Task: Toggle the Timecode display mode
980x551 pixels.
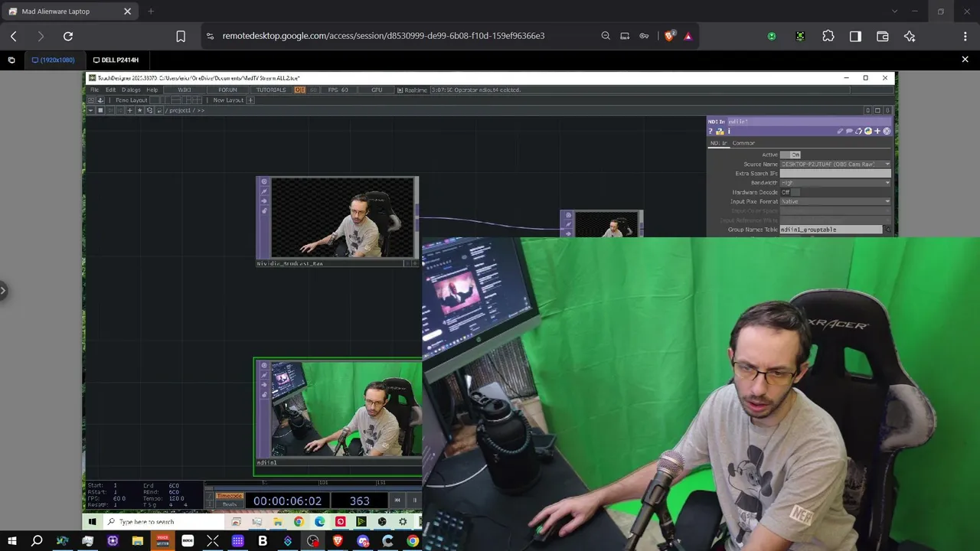Action: [x=229, y=496]
